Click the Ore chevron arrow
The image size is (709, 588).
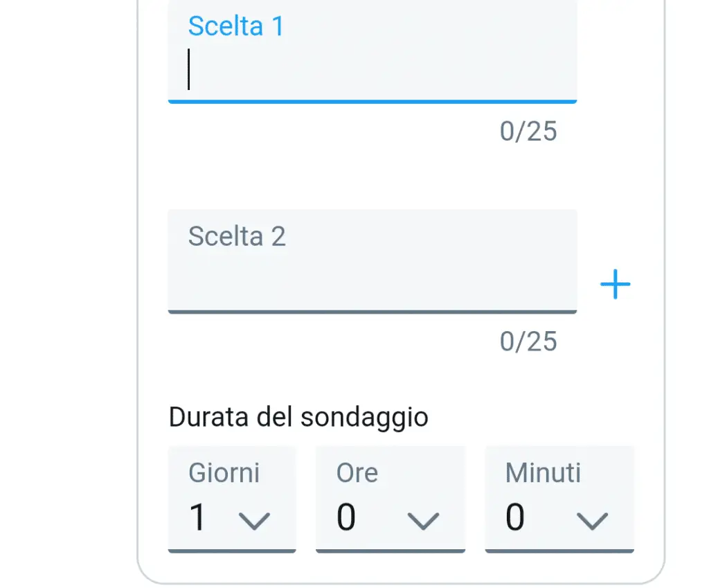coord(424,519)
